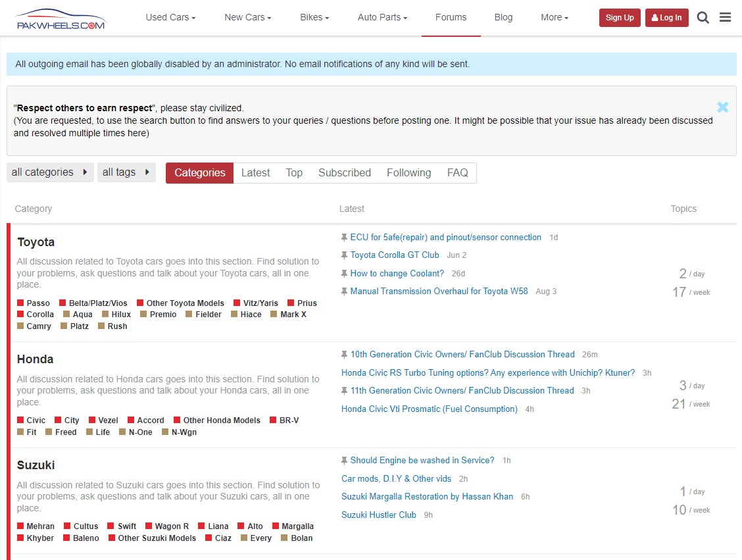This screenshot has height=560, width=742.
Task: Open the search magnifier icon
Action: pyautogui.click(x=703, y=18)
